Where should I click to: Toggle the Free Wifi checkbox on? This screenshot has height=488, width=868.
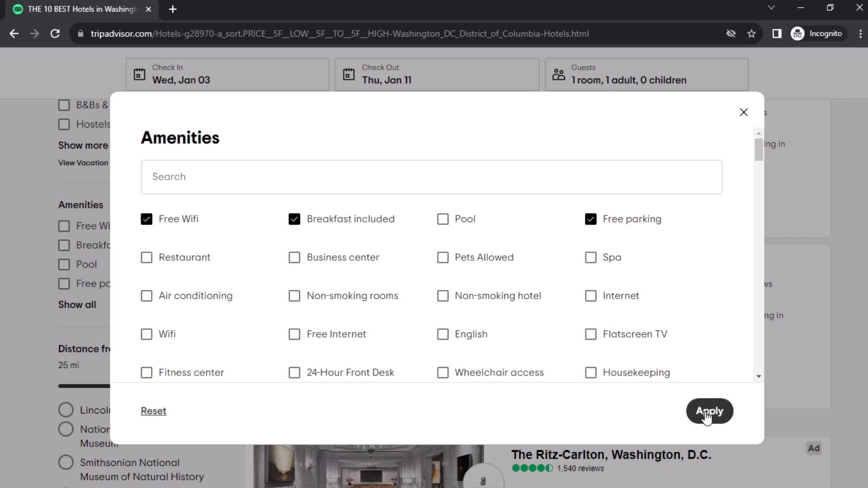click(x=146, y=219)
